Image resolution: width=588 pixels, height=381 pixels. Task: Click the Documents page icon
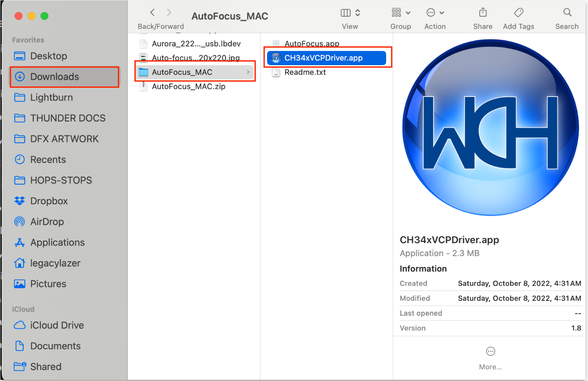[x=20, y=346]
